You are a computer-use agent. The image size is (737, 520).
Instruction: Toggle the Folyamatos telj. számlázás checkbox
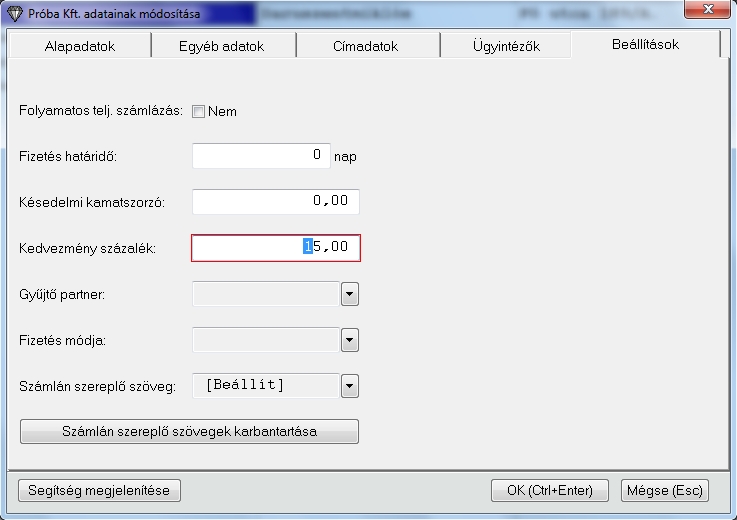click(198, 111)
